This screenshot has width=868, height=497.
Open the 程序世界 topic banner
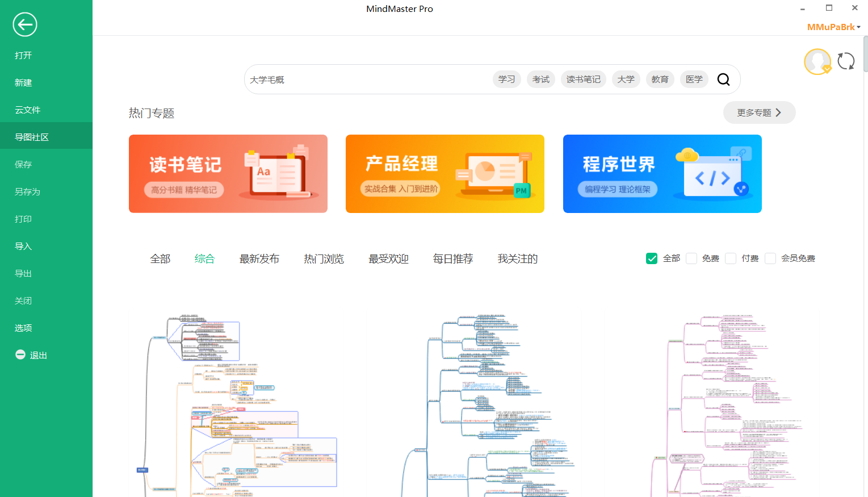point(662,174)
